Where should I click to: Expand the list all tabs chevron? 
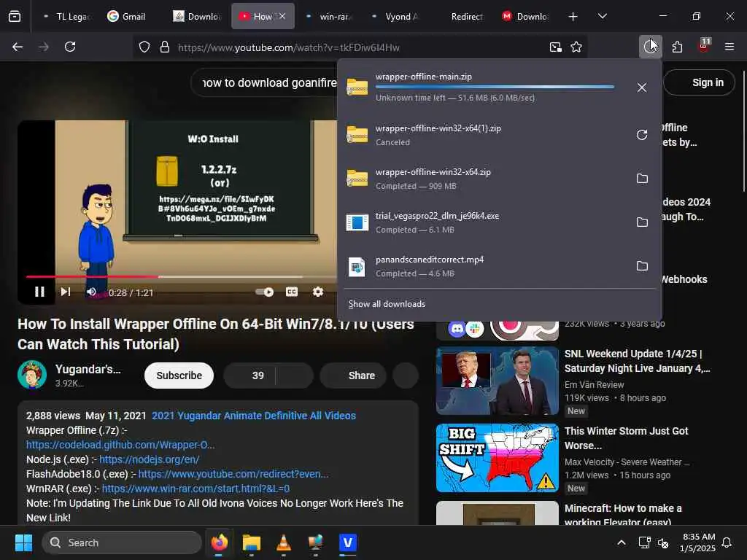(x=602, y=16)
